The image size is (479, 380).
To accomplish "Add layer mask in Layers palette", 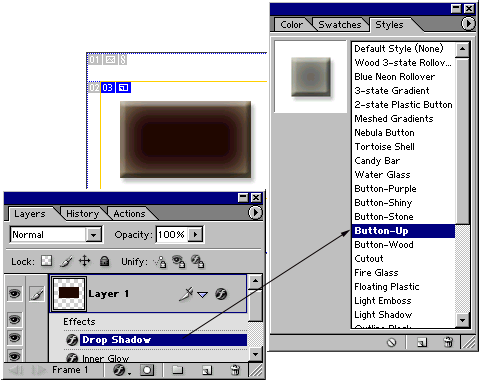I will point(147,370).
